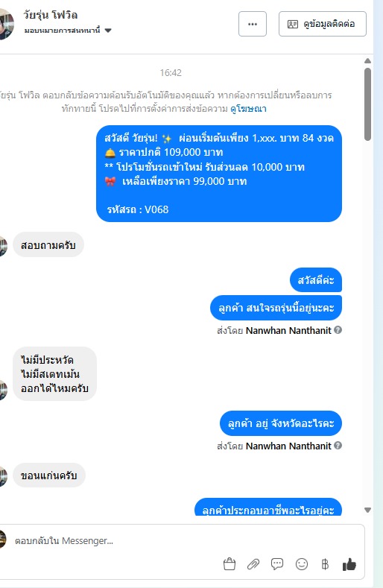The image size is (383, 588).
Task: Send a thumbs-up like
Action: [349, 564]
